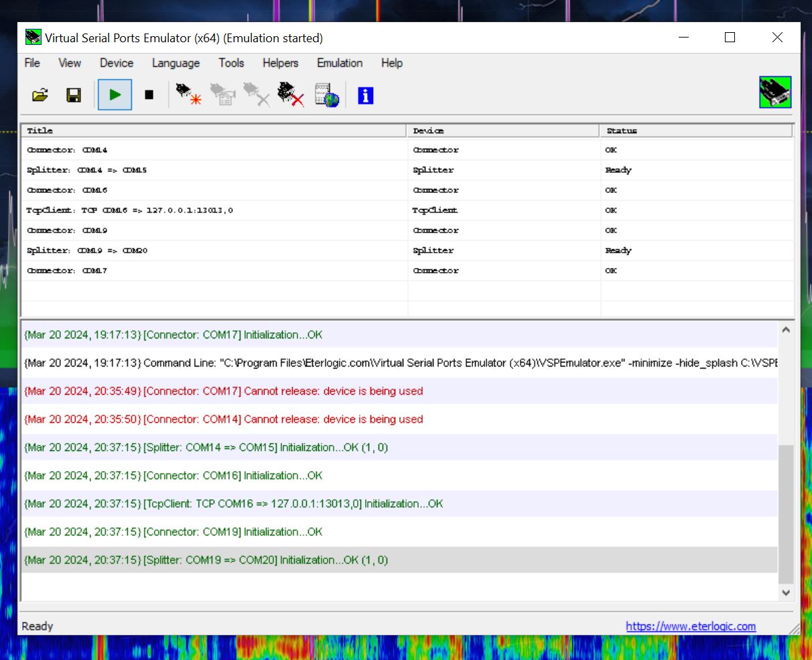This screenshot has height=660, width=812.
Task: Select the Command Line log entry
Action: [x=399, y=363]
